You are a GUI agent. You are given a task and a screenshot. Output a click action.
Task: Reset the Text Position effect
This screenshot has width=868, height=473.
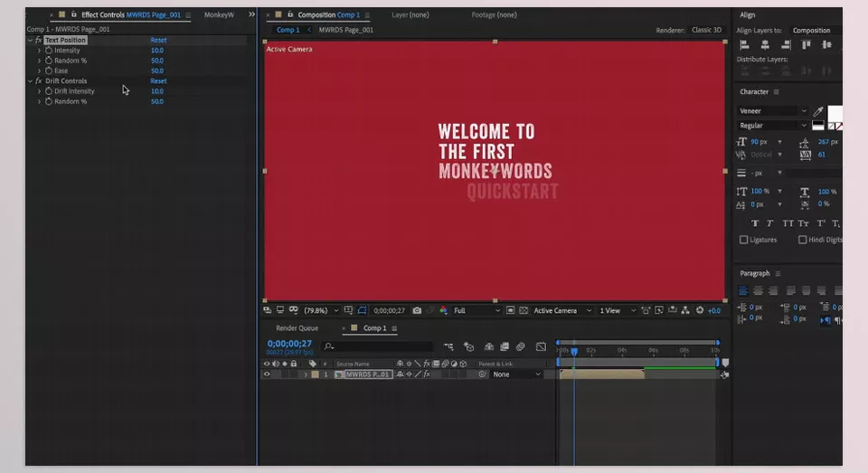158,41
